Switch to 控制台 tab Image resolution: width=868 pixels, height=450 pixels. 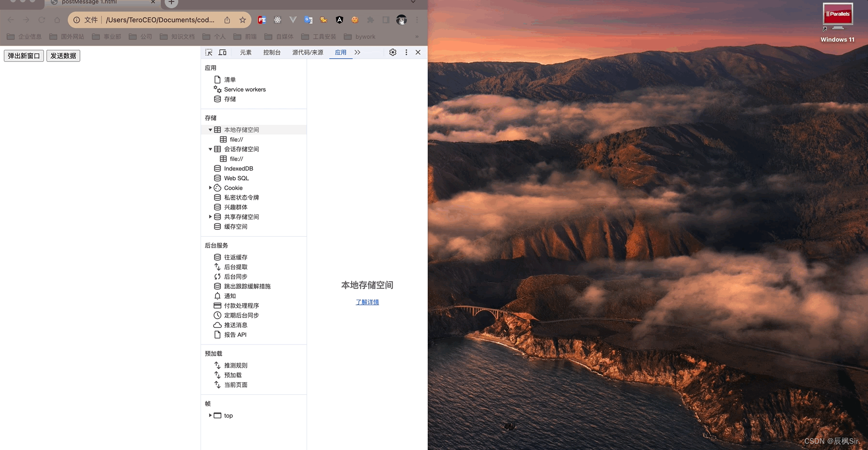click(272, 52)
